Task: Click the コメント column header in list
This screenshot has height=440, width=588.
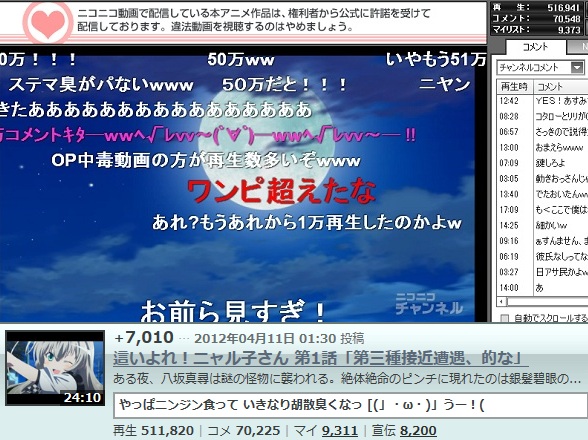Action: [561, 87]
